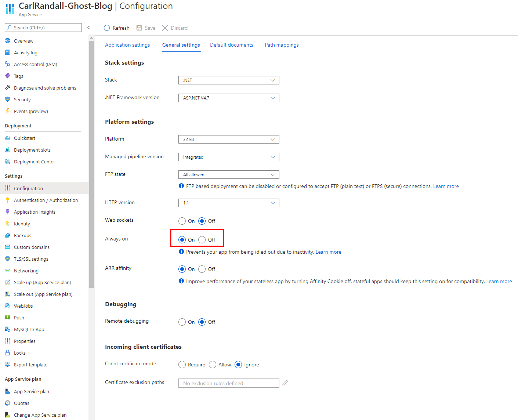Open the Managed pipeline version dropdown
Screen dimensions: 518x420
pos(229,157)
